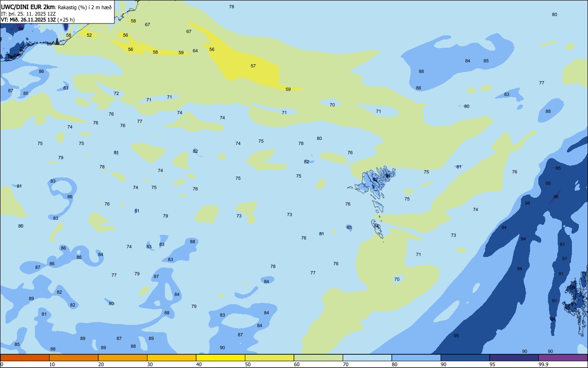Select the purple above-99.9 legend band
This screenshot has height=368, width=588.
click(563, 357)
